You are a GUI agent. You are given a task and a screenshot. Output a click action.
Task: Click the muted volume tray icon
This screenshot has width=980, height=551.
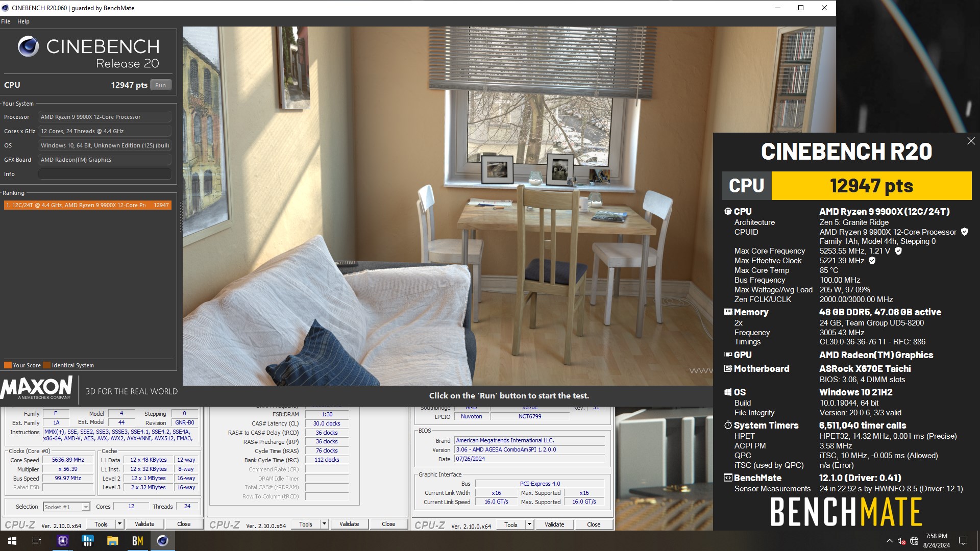(901, 541)
